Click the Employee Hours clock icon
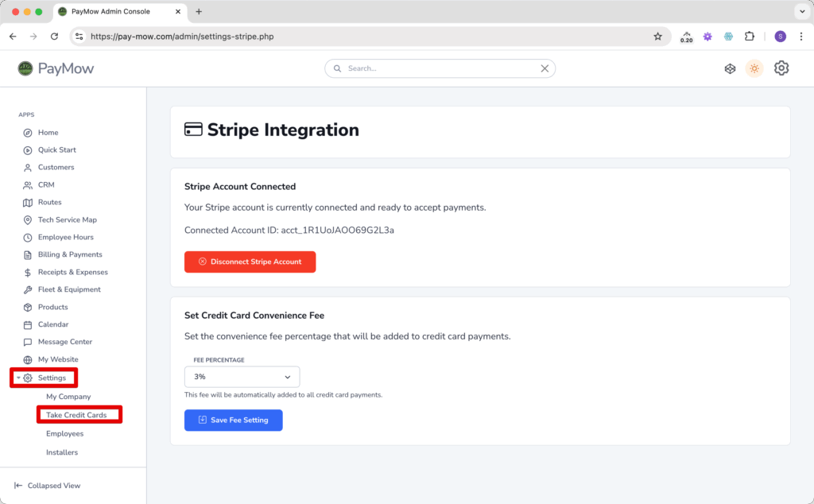 pyautogui.click(x=28, y=238)
